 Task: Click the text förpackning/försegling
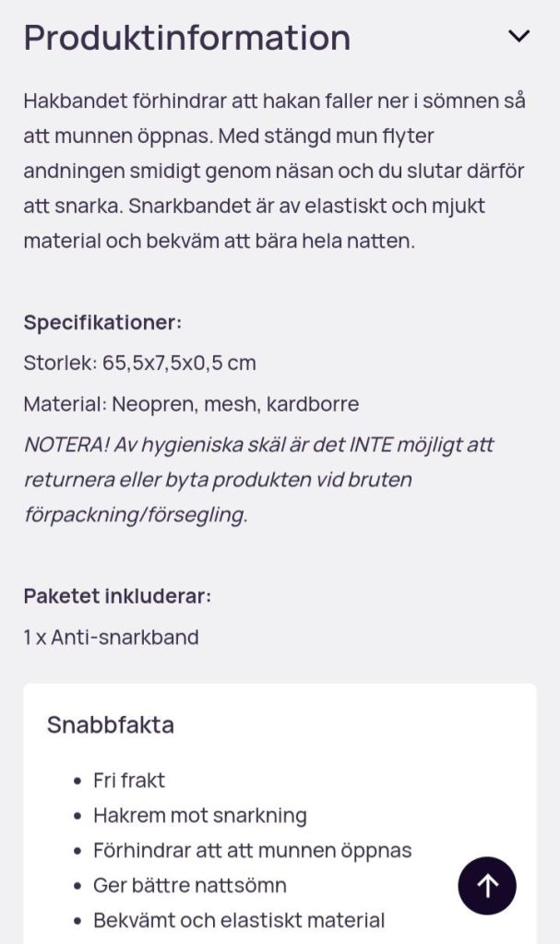click(x=136, y=515)
